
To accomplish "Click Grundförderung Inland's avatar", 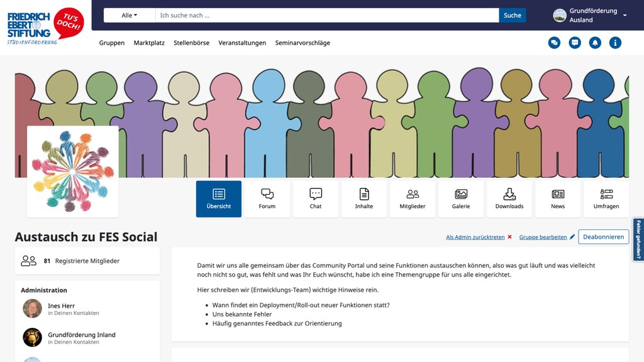I will [33, 337].
